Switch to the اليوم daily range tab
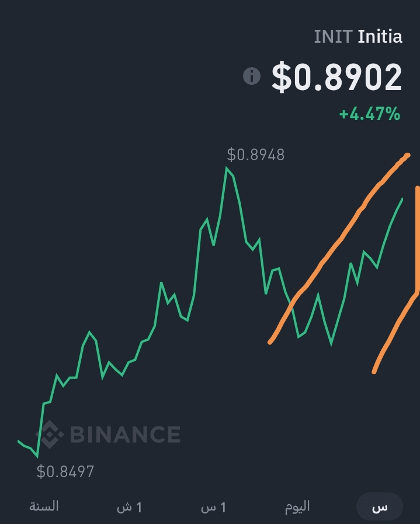Viewport: 420px width, 524px height. (x=297, y=506)
